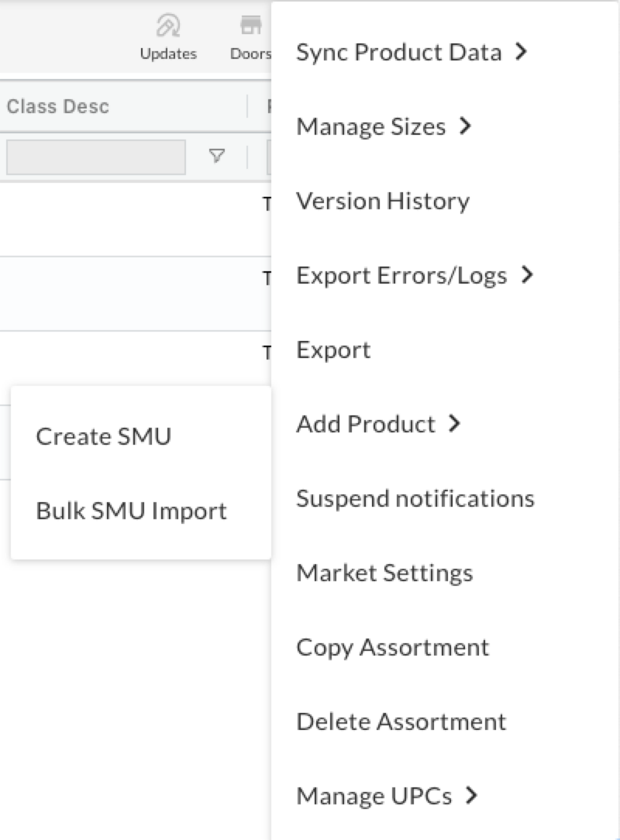The image size is (620, 840).
Task: Click the Class Desc column header
Action: (x=58, y=106)
